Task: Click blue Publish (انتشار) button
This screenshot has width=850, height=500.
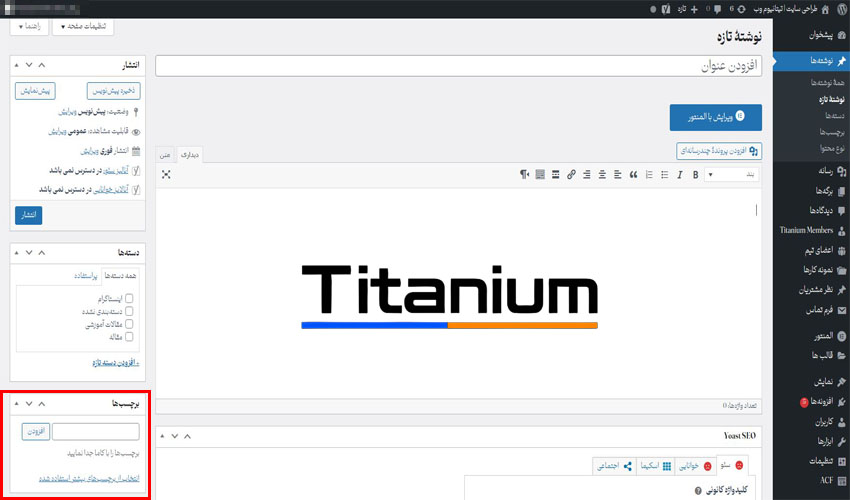Action: pyautogui.click(x=28, y=215)
